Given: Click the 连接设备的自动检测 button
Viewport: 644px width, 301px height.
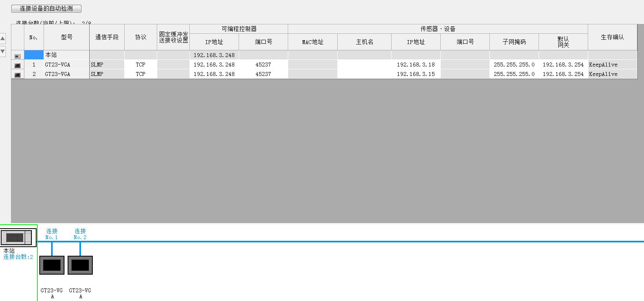Looking at the screenshot, I should [46, 8].
